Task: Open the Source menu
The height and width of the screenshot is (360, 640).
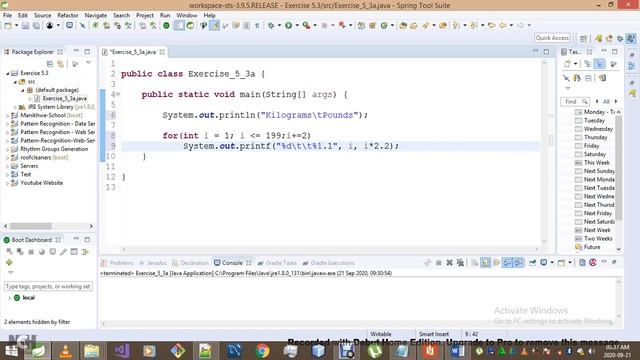Action: [x=42, y=16]
